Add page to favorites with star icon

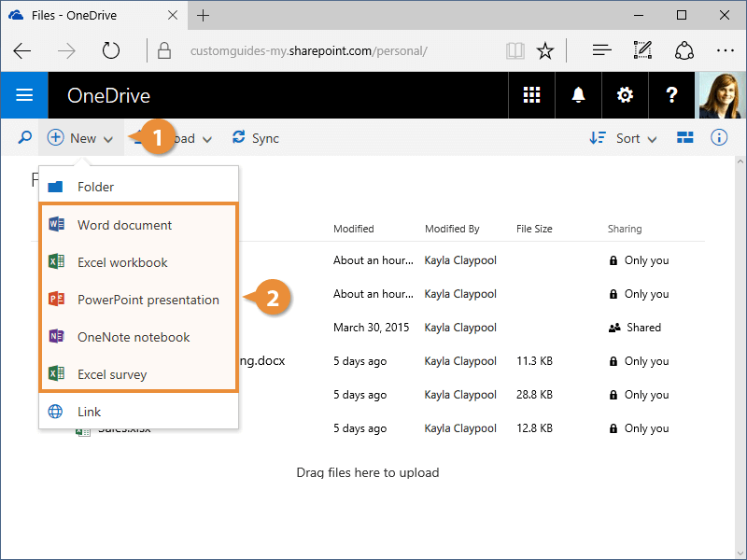pos(546,50)
